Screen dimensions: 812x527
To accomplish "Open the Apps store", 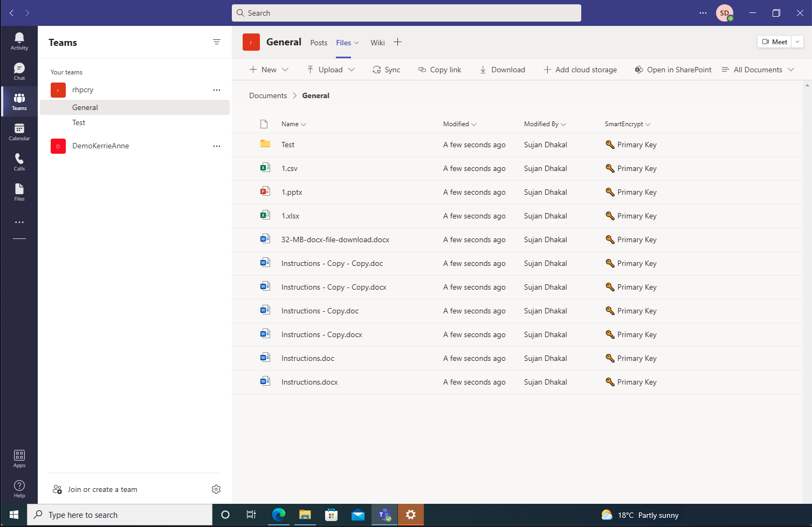I will (x=19, y=458).
